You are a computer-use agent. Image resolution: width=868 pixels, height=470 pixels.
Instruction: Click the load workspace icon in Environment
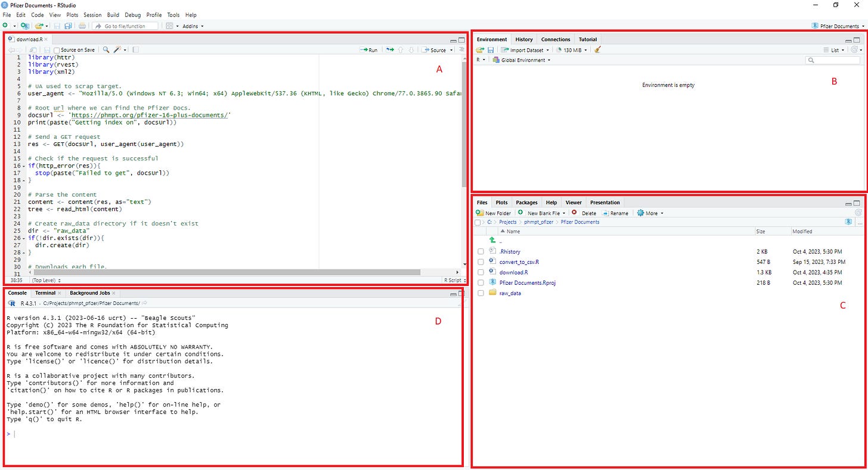click(480, 50)
